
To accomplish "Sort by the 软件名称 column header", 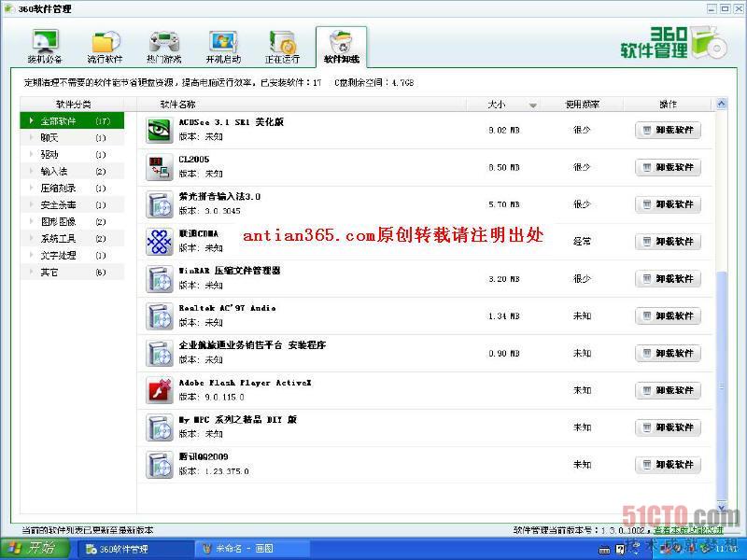I will click(x=302, y=105).
